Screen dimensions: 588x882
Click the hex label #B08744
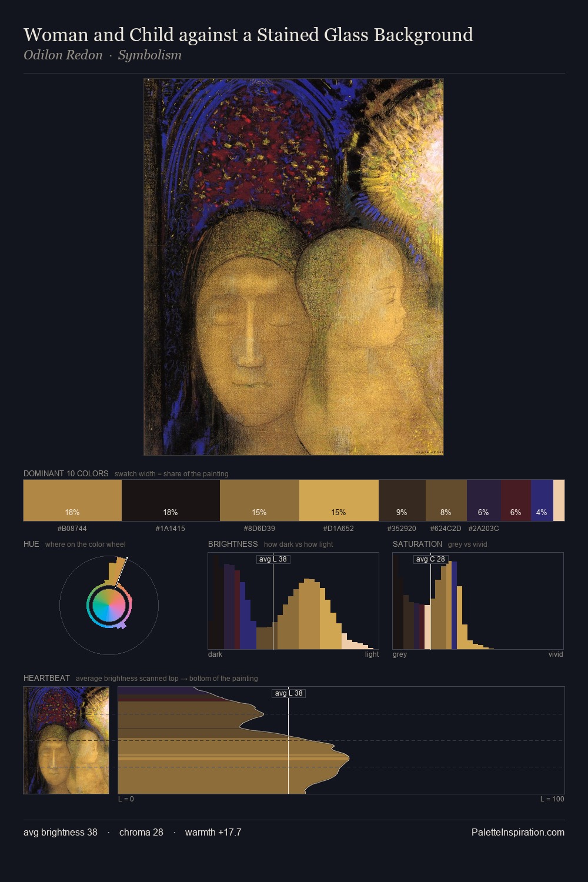coord(72,529)
